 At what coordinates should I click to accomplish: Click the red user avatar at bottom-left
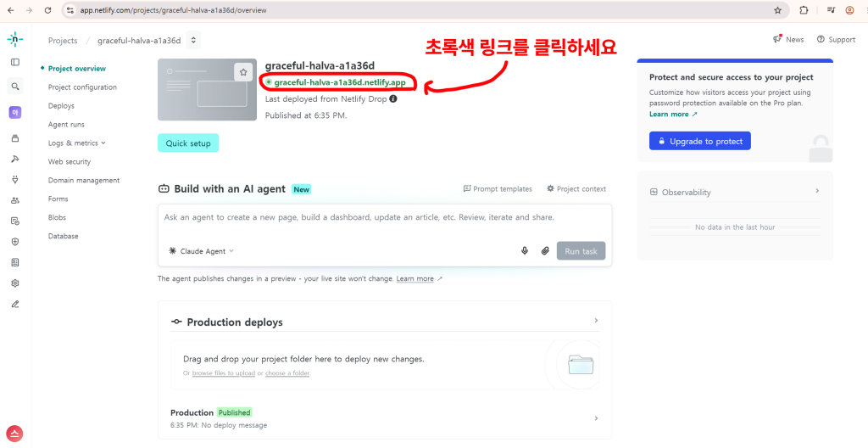pos(15,434)
